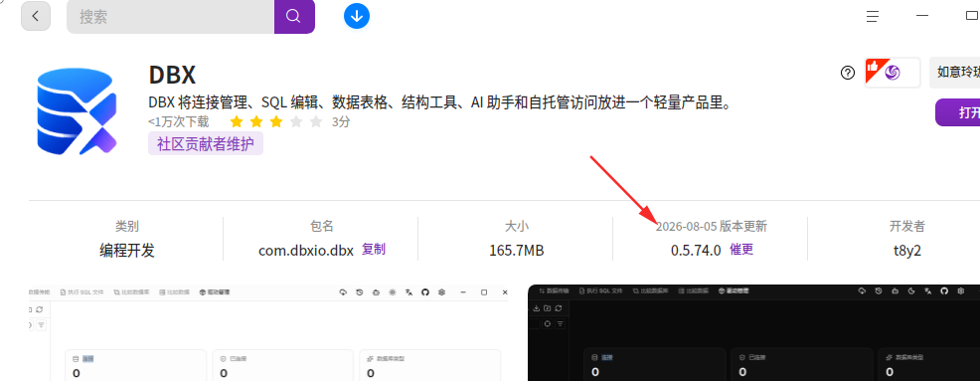Open the hamburger main menu
980x381 pixels.
click(x=873, y=16)
